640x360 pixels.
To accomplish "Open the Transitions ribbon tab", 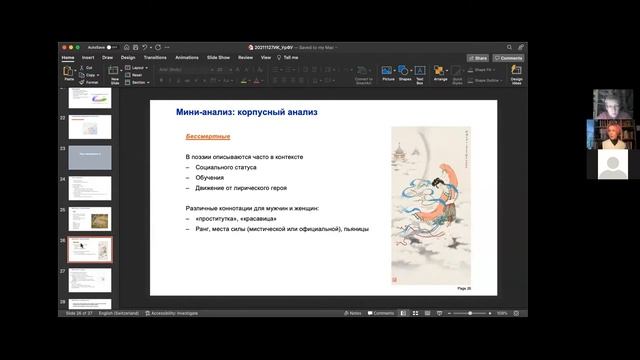I will (x=155, y=58).
